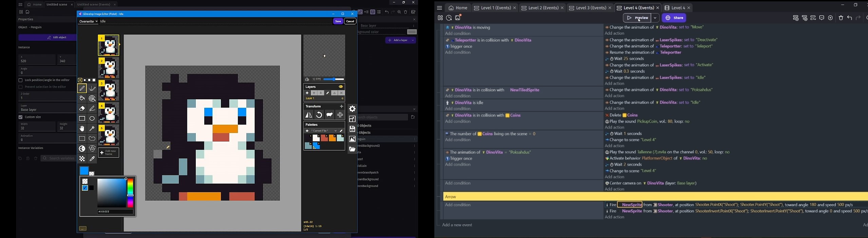Select the Stroke line tool
This screenshot has width=868, height=238.
coord(92,109)
